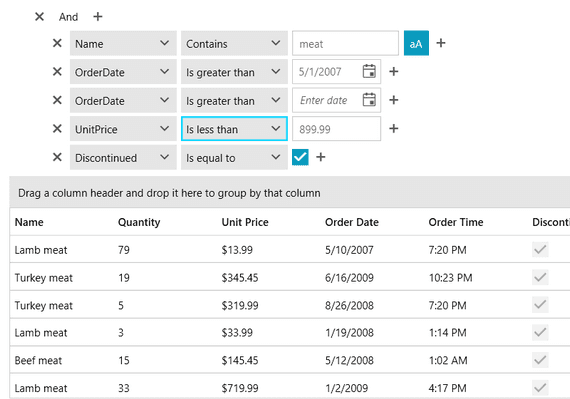Open OrderDate dropdown in the Enter date row
The image size is (570, 399).
tap(123, 100)
